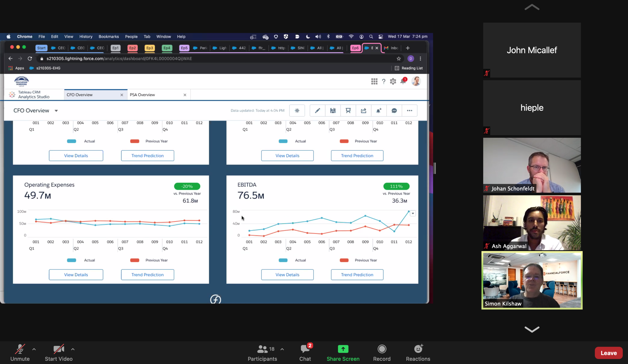Open EBITDA chart corner dropdown arrow
The width and height of the screenshot is (628, 364).
(413, 213)
